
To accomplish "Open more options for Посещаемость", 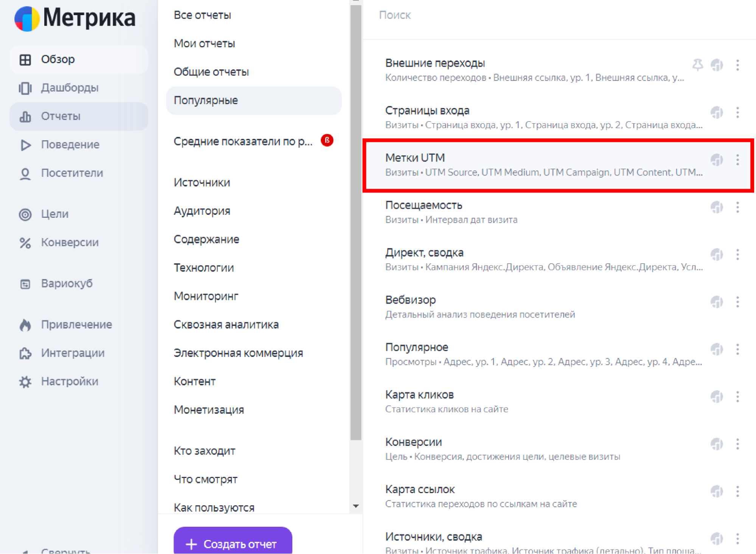I will (x=737, y=207).
